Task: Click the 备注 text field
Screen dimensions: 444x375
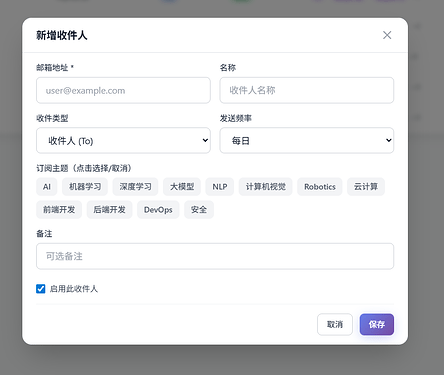Action: click(x=215, y=256)
